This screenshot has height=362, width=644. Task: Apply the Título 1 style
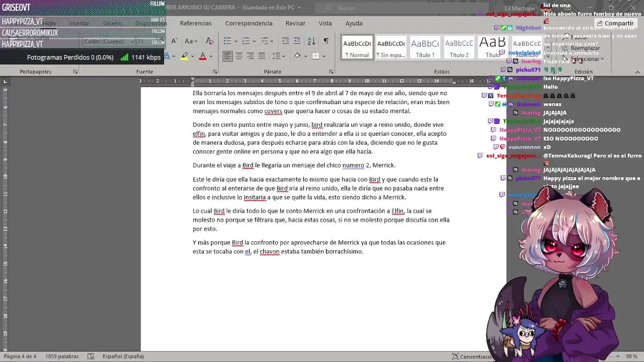coord(425,47)
